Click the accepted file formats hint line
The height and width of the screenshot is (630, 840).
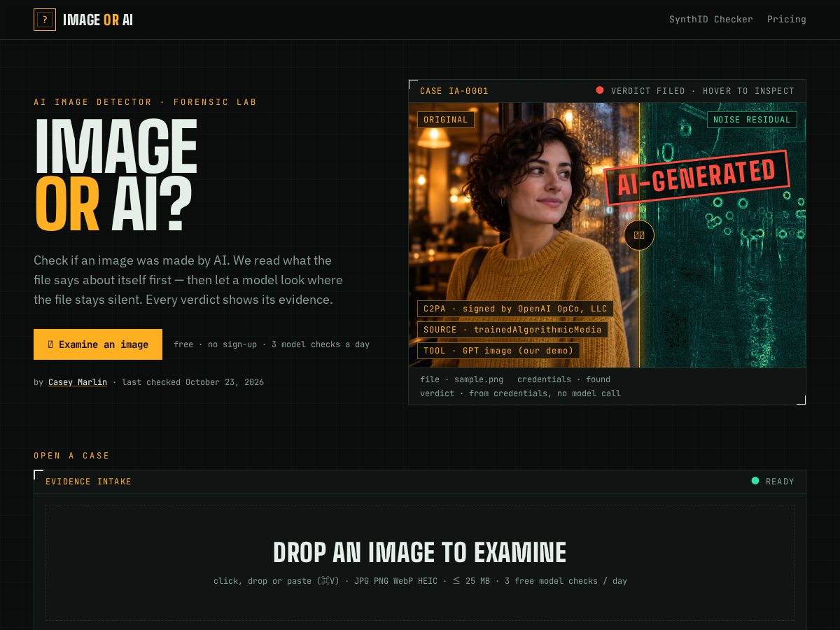click(420, 581)
